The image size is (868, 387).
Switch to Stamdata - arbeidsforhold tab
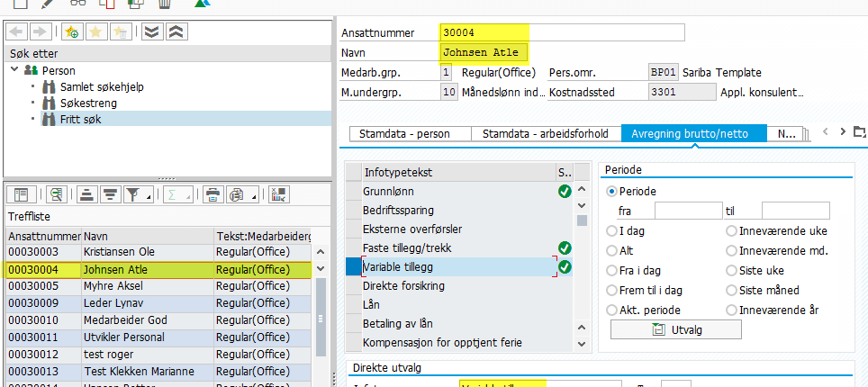click(x=546, y=133)
